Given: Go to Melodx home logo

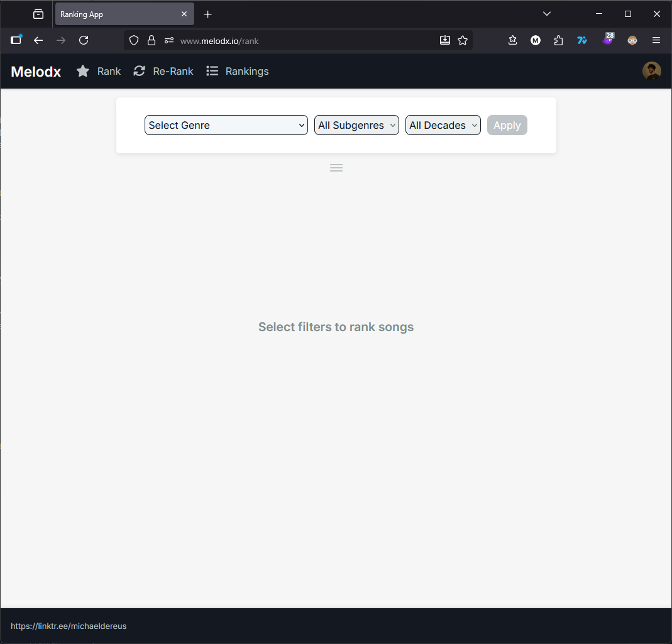Looking at the screenshot, I should coord(36,72).
